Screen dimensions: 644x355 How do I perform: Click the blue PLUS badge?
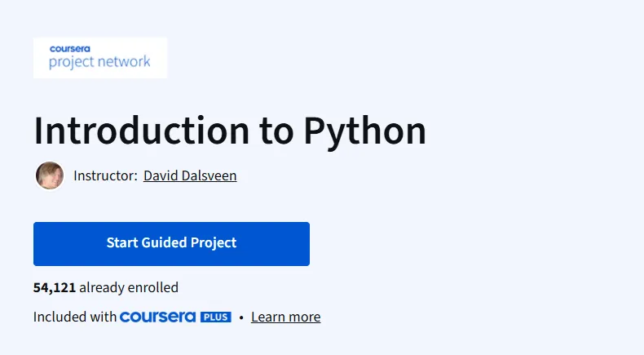(216, 317)
